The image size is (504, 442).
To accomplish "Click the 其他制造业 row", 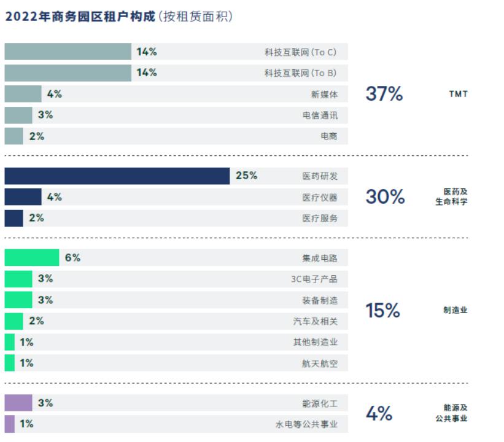I will pyautogui.click(x=176, y=342).
